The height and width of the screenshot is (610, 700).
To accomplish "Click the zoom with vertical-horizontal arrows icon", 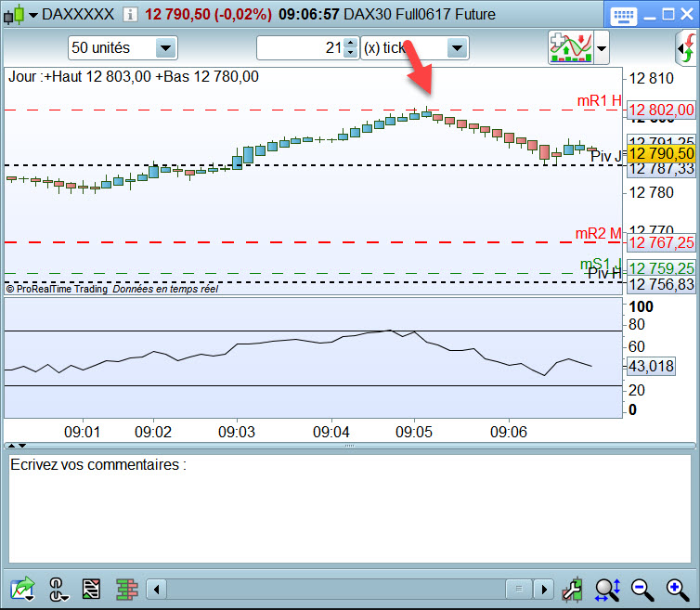I will click(607, 590).
